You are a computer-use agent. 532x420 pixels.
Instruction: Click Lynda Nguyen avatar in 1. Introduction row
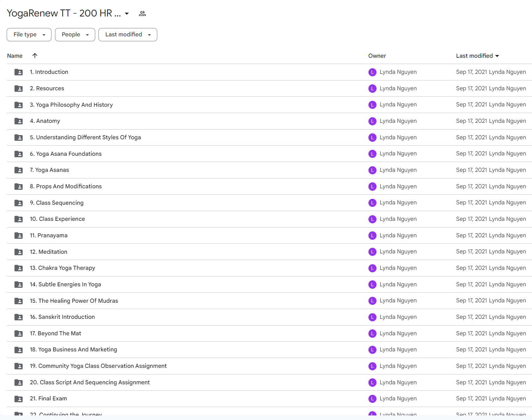(x=372, y=72)
